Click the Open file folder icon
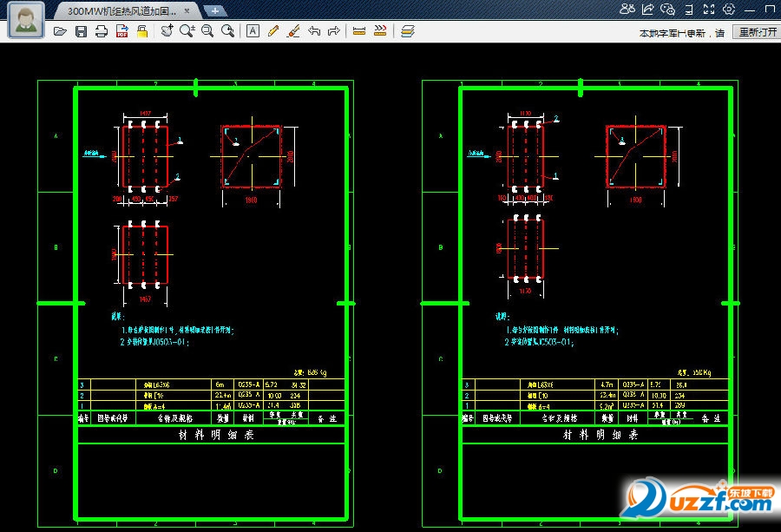781x532 pixels. coord(60,31)
